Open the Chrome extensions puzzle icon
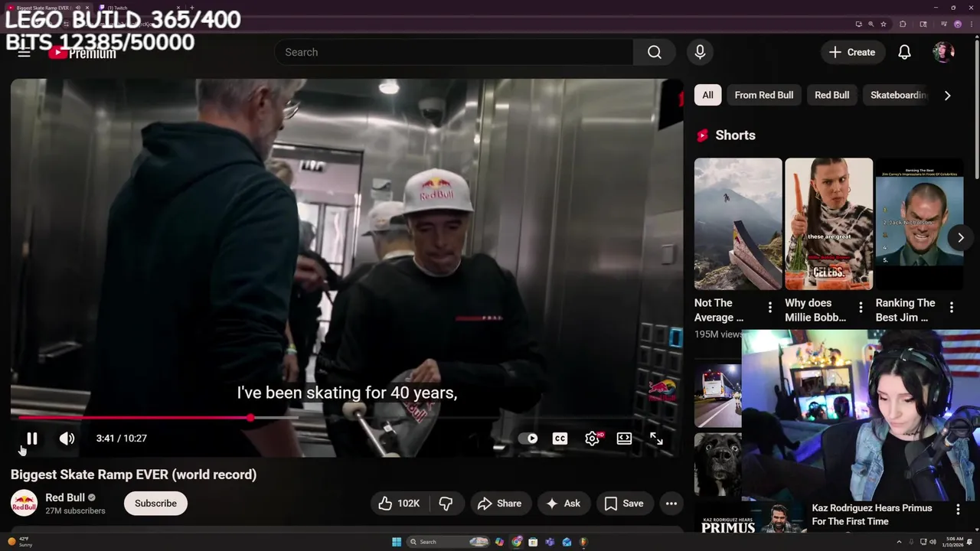The height and width of the screenshot is (551, 980). point(903,24)
